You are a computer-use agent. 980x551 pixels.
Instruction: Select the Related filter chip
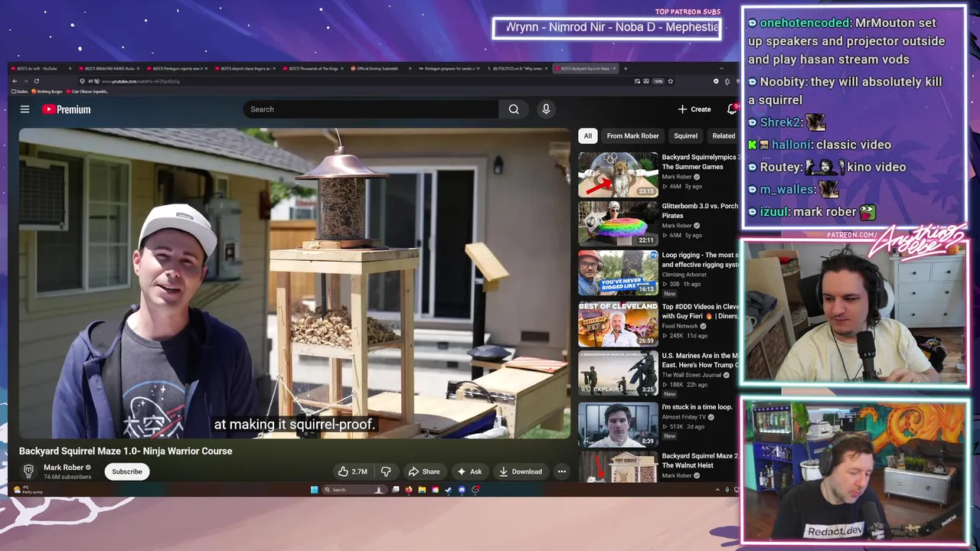tap(724, 136)
